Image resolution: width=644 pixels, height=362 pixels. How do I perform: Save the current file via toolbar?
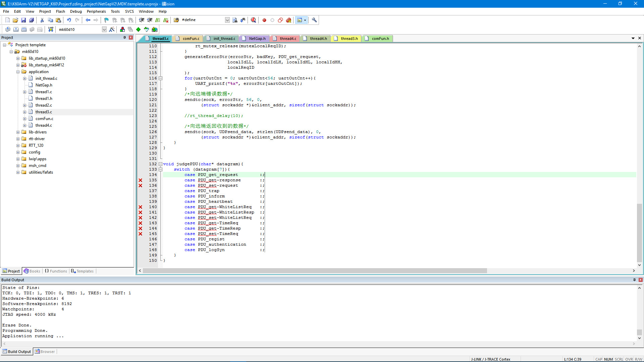coord(23,20)
